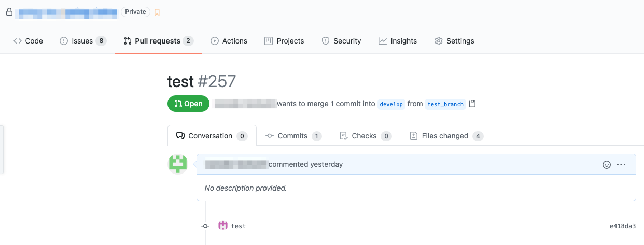The image size is (644, 245).
Task: Copy the test_branch name via clipboard icon
Action: (x=472, y=104)
